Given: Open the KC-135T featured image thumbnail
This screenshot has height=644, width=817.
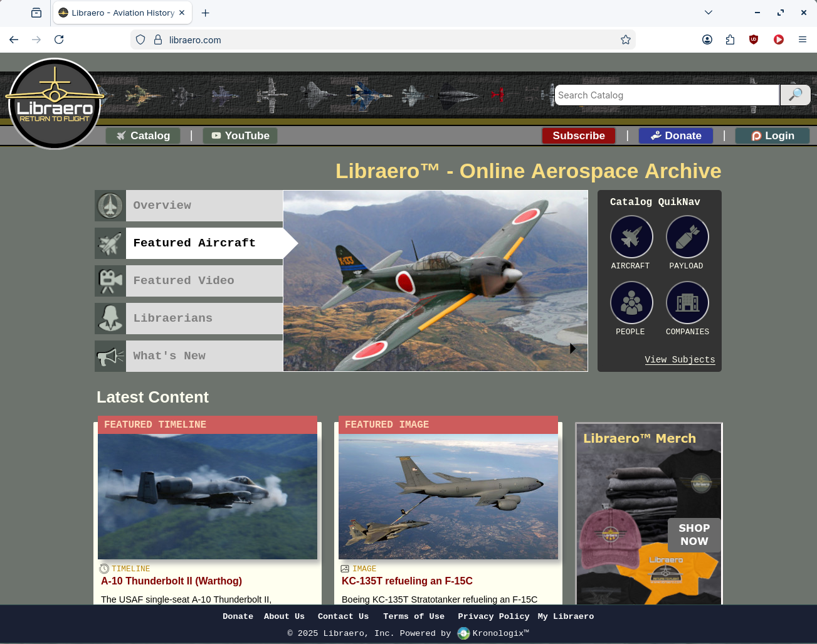Looking at the screenshot, I should click(448, 496).
